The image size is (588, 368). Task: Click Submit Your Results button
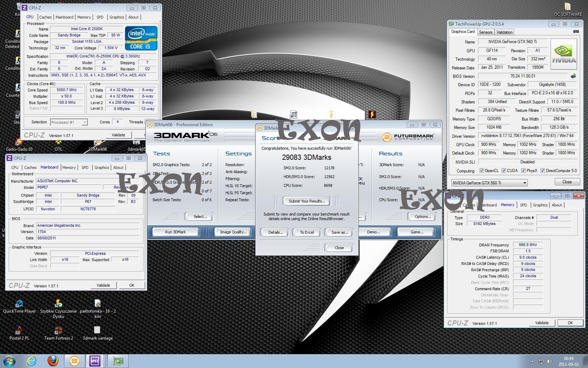[x=307, y=201]
